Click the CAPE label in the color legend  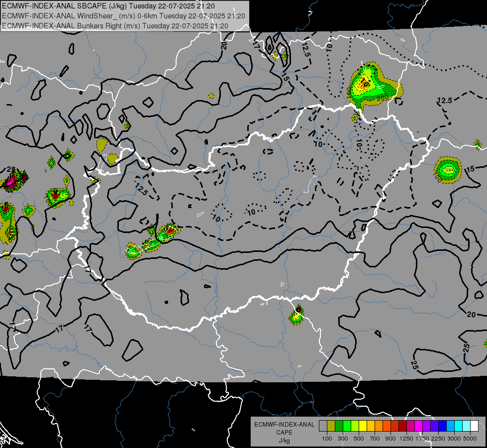284,433
